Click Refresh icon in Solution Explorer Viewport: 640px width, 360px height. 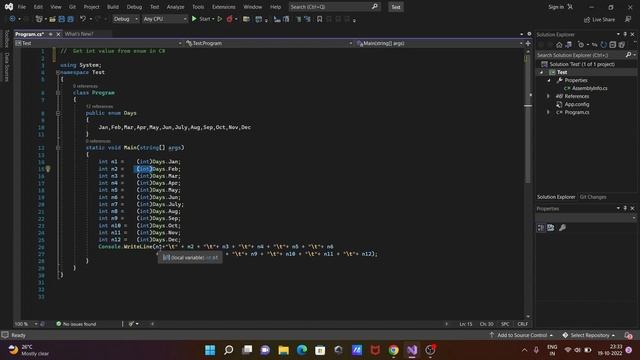pyautogui.click(x=604, y=45)
